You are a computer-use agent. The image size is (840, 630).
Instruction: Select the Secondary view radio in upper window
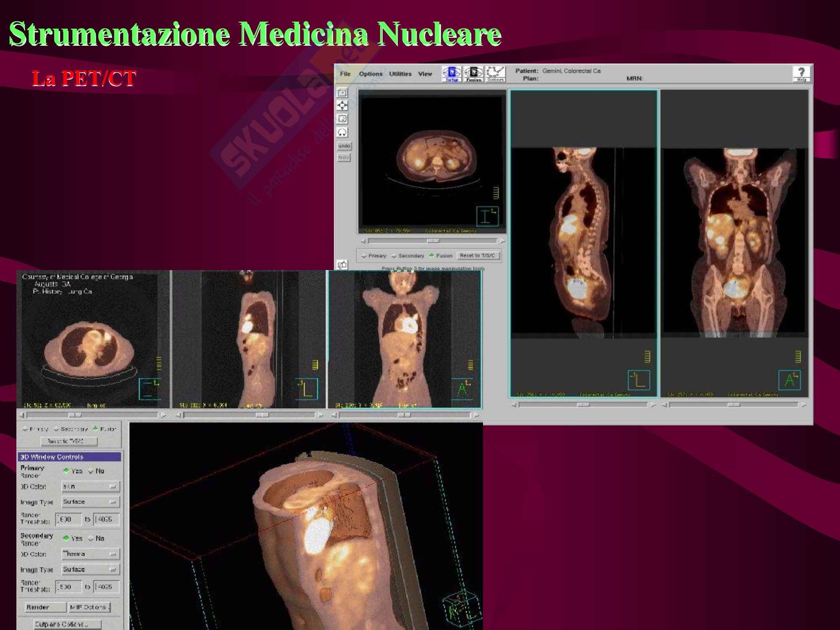[x=394, y=256]
